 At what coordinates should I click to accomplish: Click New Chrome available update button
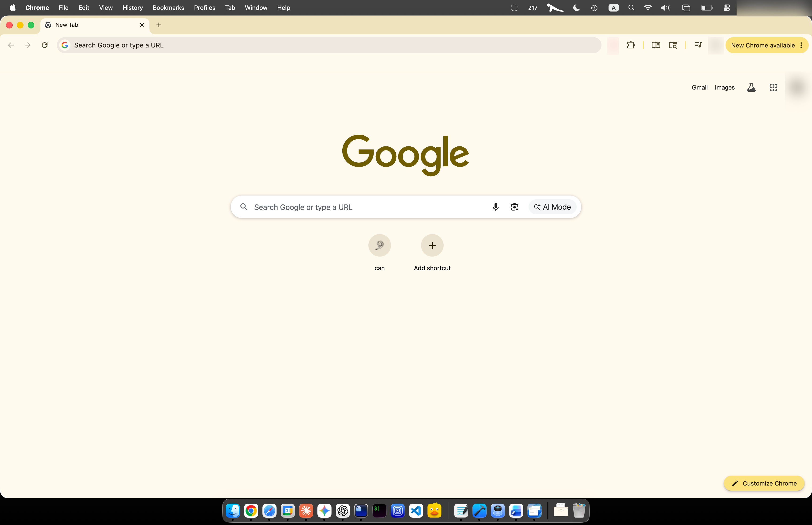pos(763,45)
